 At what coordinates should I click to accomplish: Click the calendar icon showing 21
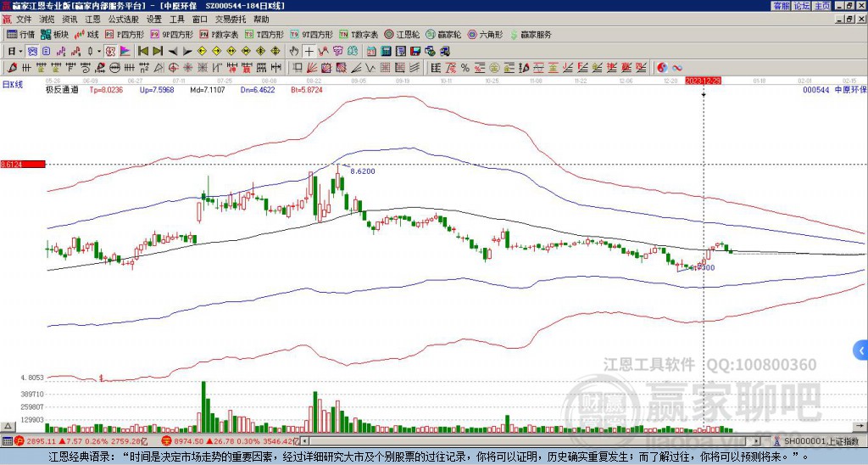tap(371, 52)
